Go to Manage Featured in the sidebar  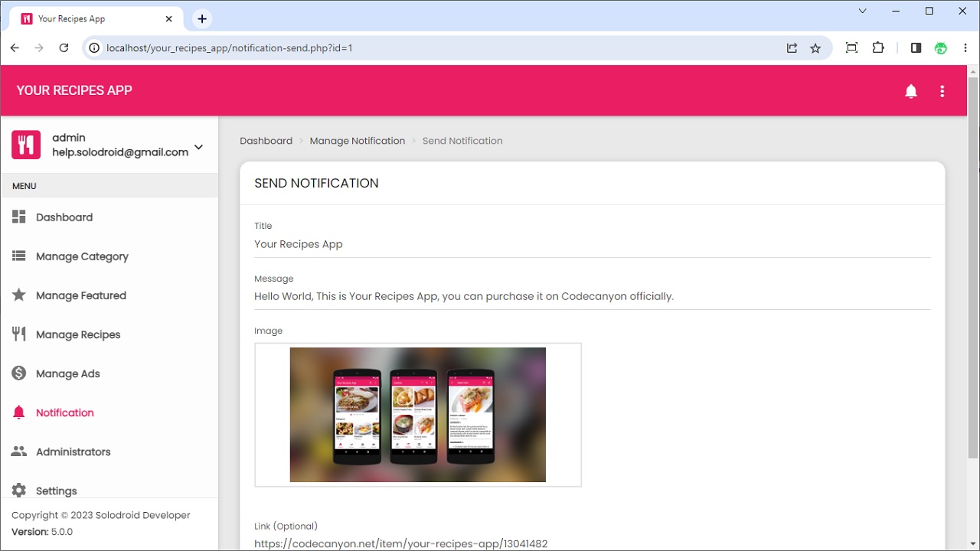tap(109, 295)
